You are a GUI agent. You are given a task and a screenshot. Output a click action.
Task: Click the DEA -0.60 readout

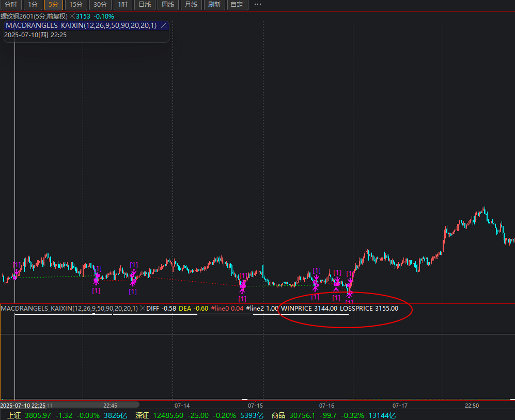click(194, 309)
